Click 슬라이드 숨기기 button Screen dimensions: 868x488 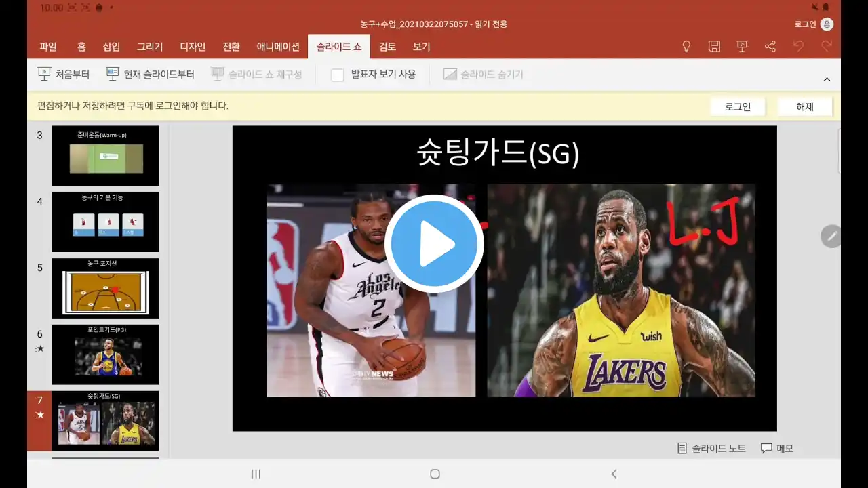coord(484,74)
